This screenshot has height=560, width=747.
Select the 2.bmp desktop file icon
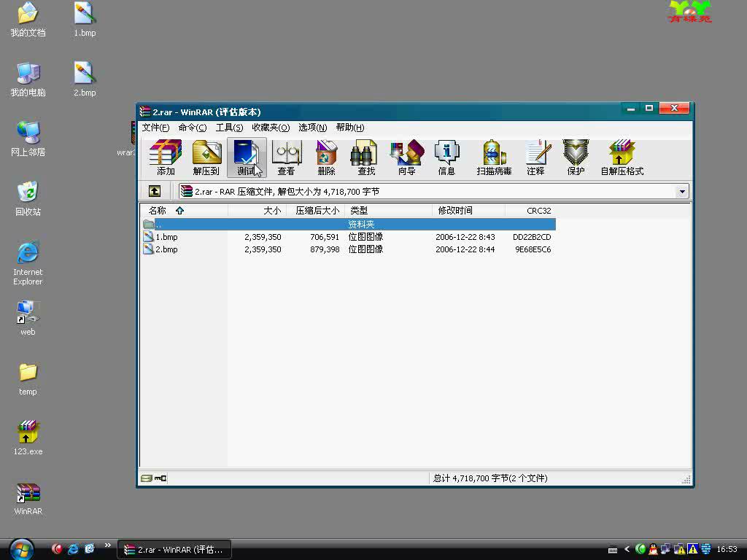point(85,79)
